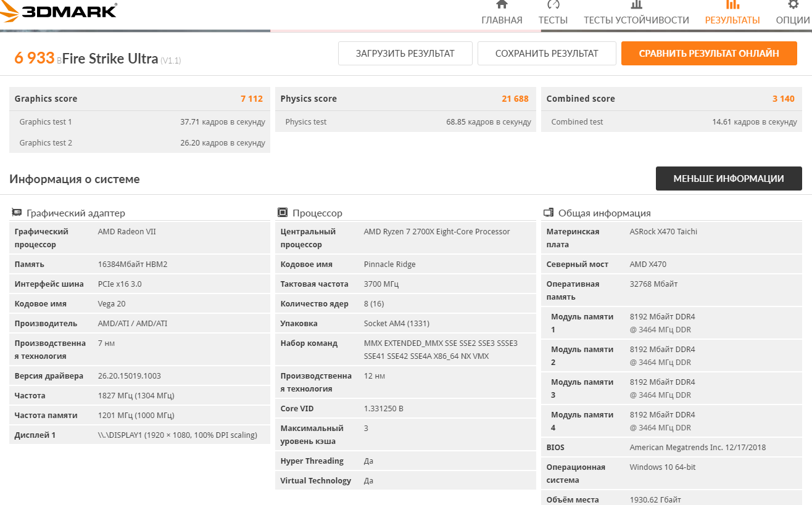This screenshot has height=505, width=812.
Task: Click the Графический адаптер section heading
Action: 76,213
